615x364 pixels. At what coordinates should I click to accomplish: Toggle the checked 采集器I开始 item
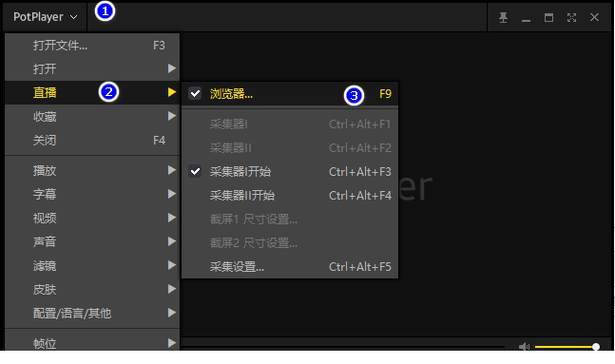[x=290, y=172]
